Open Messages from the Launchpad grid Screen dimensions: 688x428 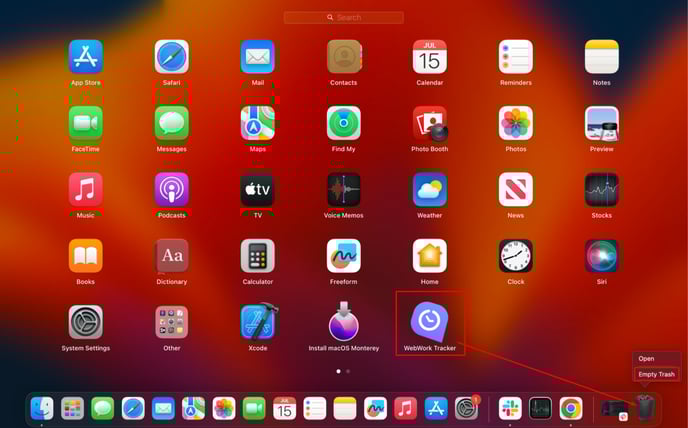tap(172, 123)
